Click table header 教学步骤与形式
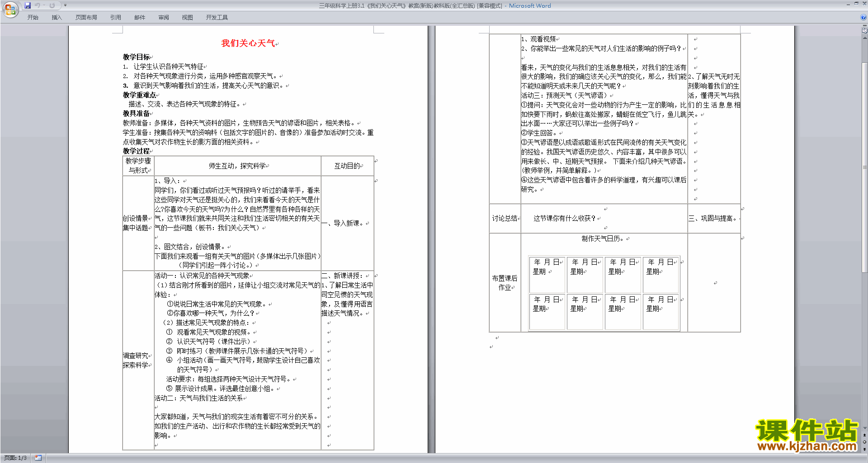868x463 pixels. 138,166
